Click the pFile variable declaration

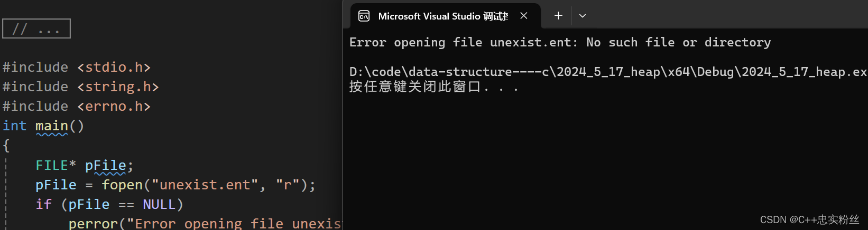[105, 166]
